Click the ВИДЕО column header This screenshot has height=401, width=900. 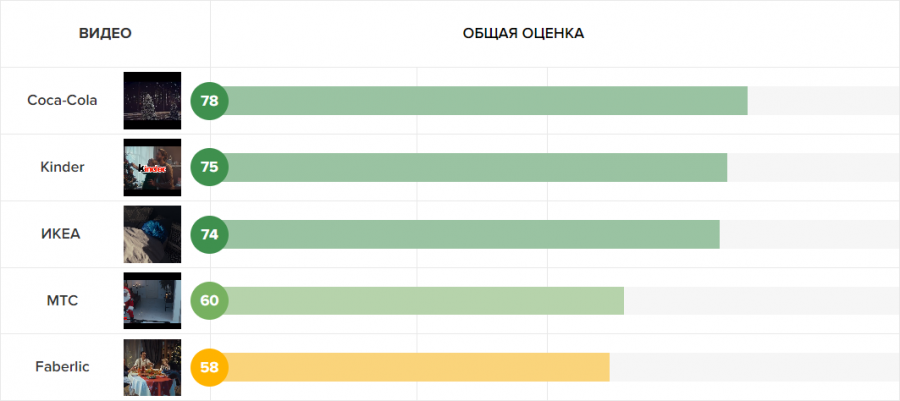pyautogui.click(x=105, y=33)
